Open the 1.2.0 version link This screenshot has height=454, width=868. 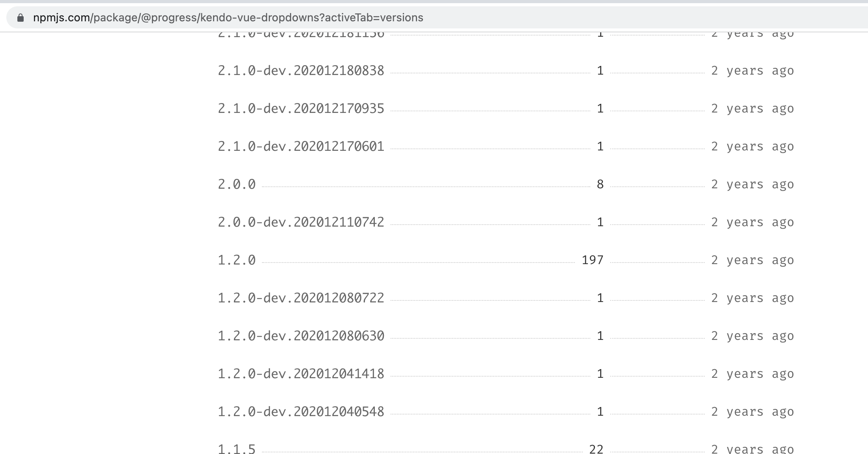pyautogui.click(x=237, y=260)
